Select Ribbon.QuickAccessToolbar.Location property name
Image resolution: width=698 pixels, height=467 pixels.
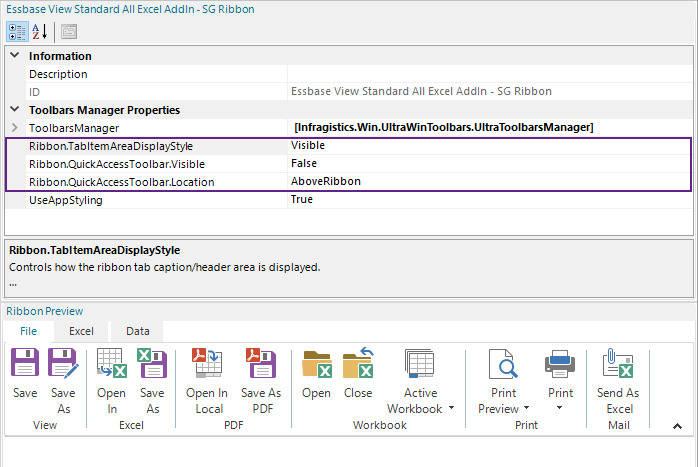122,182
